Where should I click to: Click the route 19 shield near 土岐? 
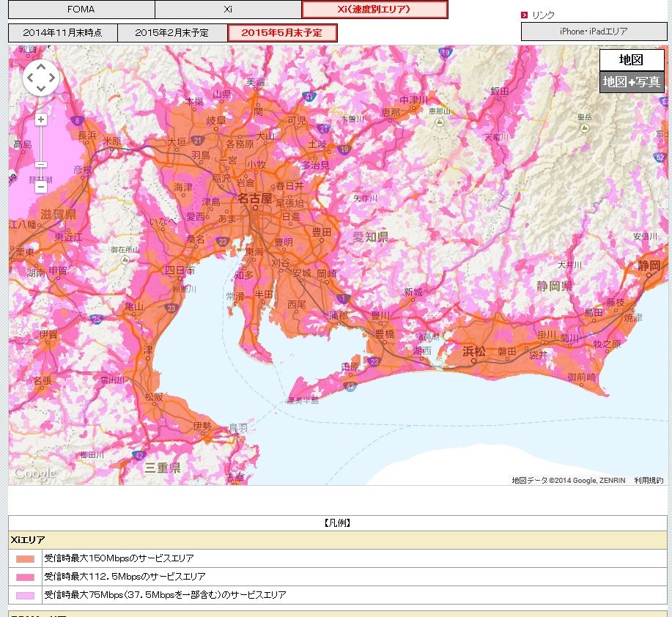pos(344,149)
